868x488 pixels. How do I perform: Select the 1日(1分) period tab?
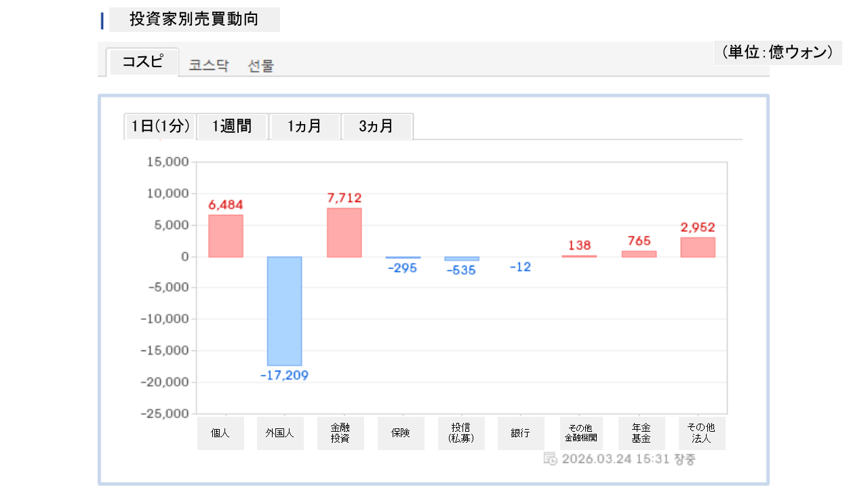pos(160,126)
